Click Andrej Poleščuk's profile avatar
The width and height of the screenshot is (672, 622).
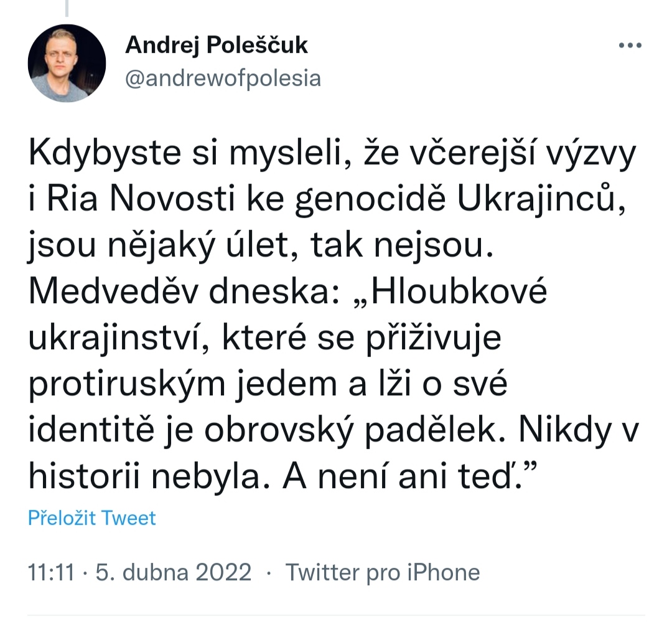pyautogui.click(x=67, y=63)
